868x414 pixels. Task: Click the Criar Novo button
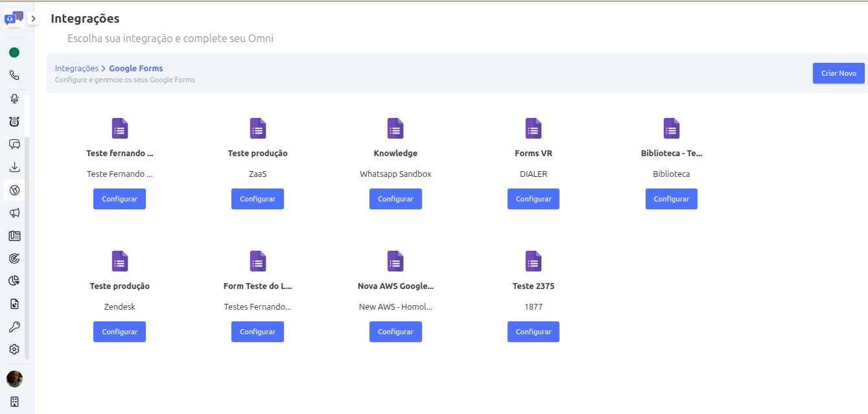pos(838,73)
